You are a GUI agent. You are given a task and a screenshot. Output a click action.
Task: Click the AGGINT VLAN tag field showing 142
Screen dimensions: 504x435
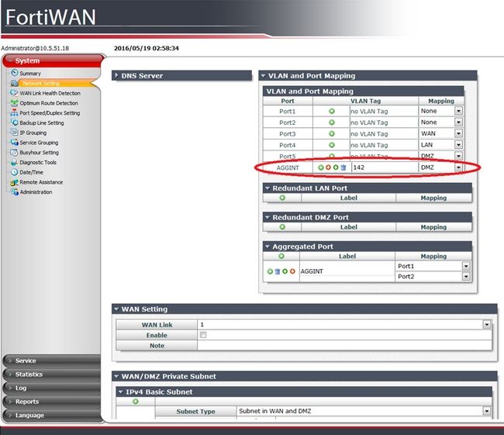(x=385, y=167)
